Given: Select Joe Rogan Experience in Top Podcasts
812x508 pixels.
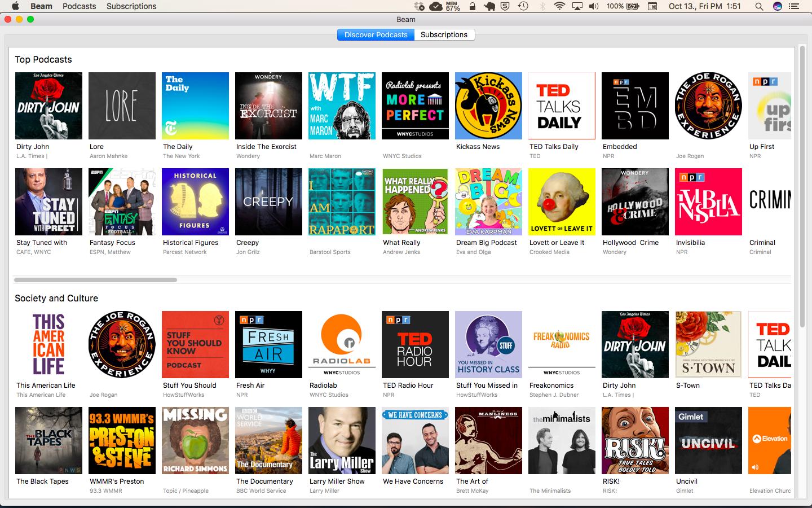Looking at the screenshot, I should coord(708,106).
